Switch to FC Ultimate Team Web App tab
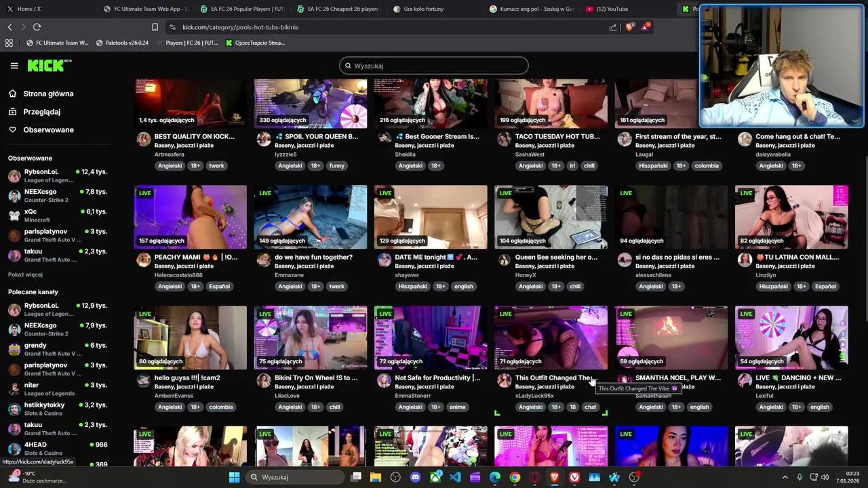 click(x=144, y=9)
